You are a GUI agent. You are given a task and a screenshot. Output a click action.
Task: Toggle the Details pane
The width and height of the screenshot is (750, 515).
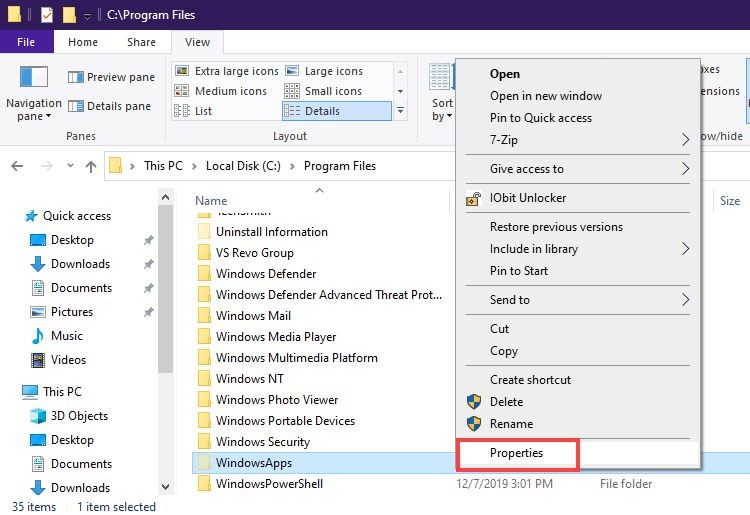pyautogui.click(x=109, y=106)
